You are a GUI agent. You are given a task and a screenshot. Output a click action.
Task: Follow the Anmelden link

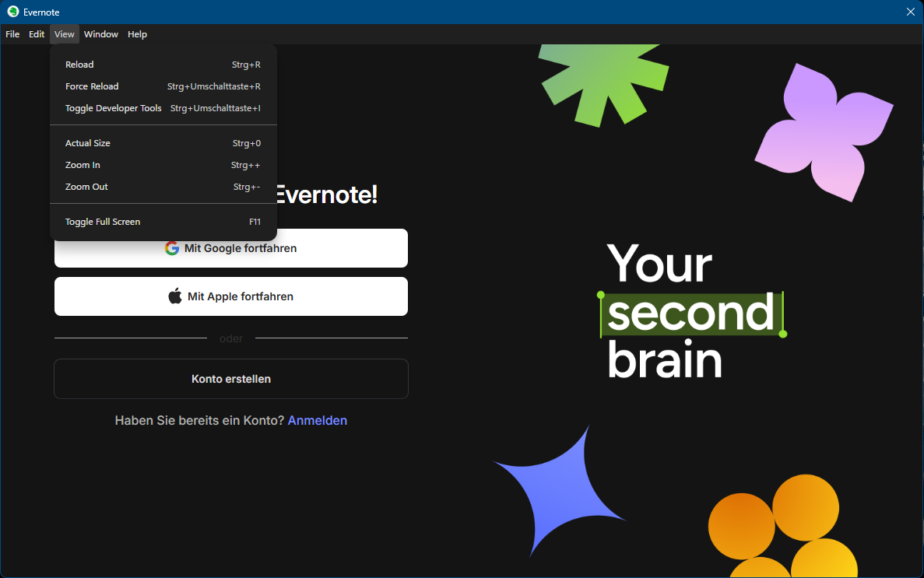click(x=317, y=421)
